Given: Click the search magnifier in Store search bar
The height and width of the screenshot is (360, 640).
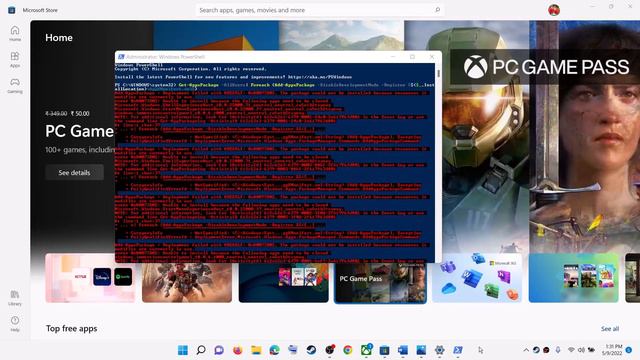Looking at the screenshot, I should coord(438,10).
